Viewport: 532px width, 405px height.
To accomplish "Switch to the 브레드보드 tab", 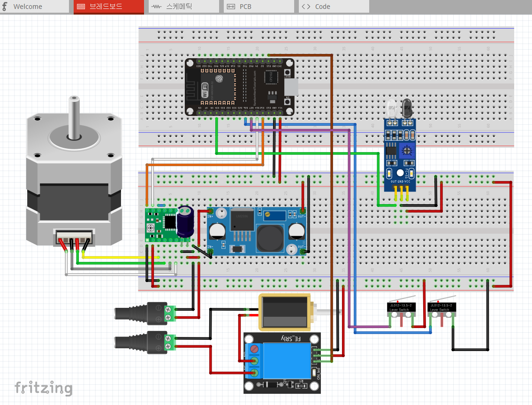I will tap(108, 7).
